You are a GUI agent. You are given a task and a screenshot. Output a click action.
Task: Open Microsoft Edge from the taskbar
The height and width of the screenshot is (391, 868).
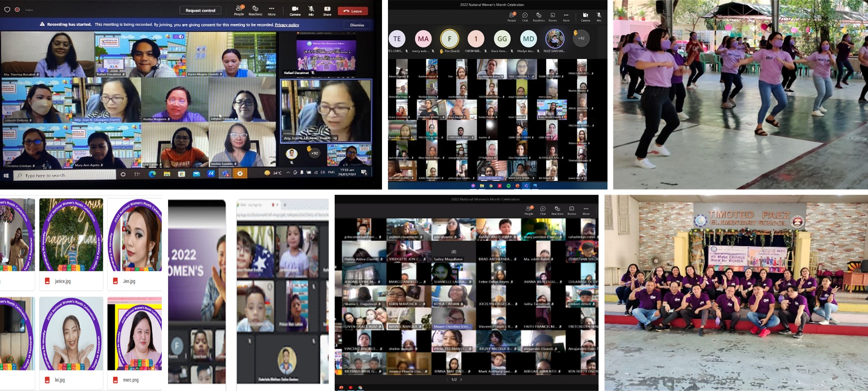tap(152, 174)
